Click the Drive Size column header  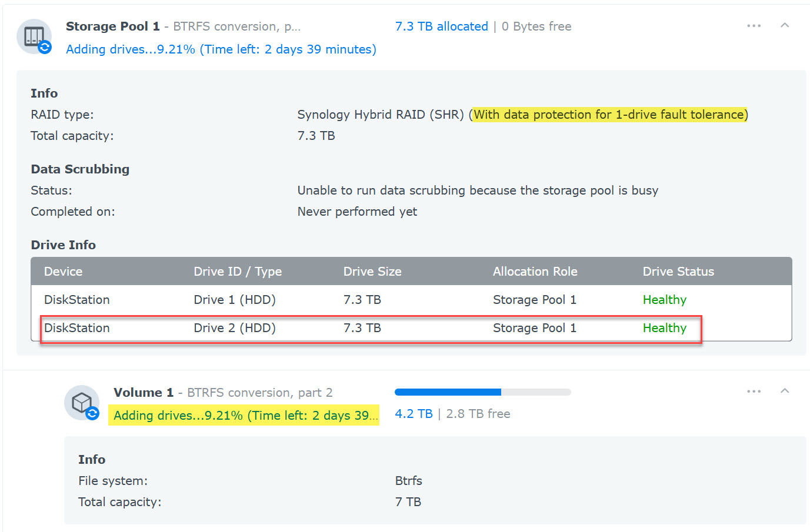coord(372,272)
